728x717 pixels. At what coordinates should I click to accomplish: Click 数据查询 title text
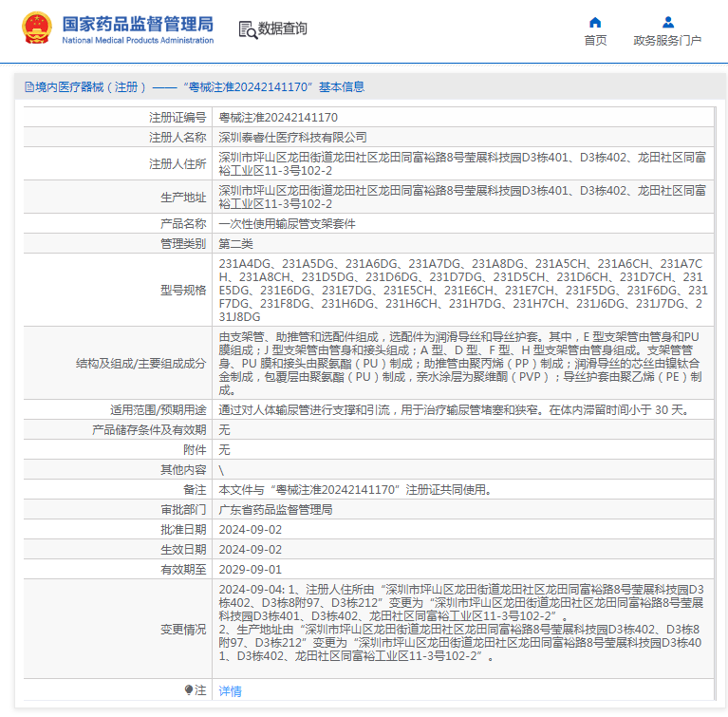[282, 28]
